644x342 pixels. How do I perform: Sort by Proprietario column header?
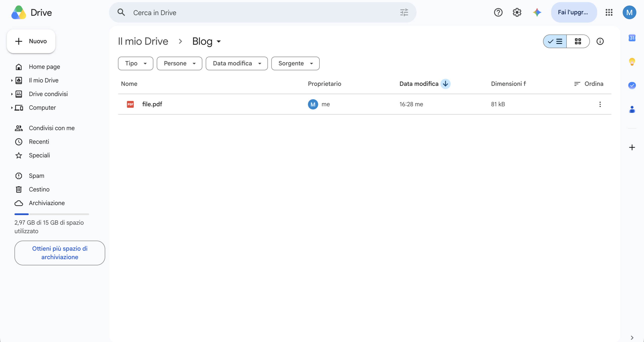(325, 84)
